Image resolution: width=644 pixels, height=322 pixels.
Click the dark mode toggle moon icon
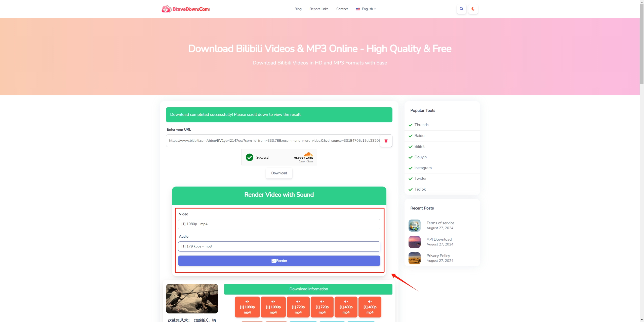(473, 9)
